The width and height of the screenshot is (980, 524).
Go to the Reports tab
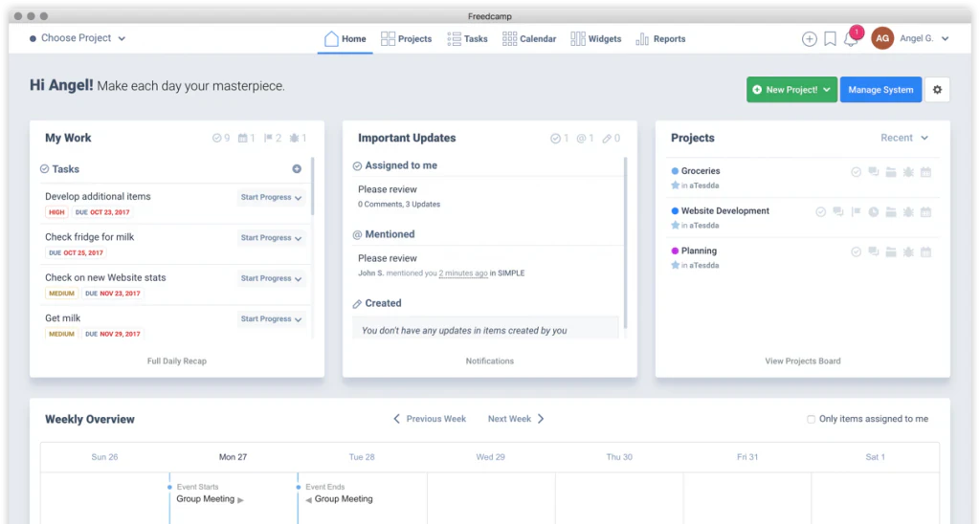(x=660, y=38)
